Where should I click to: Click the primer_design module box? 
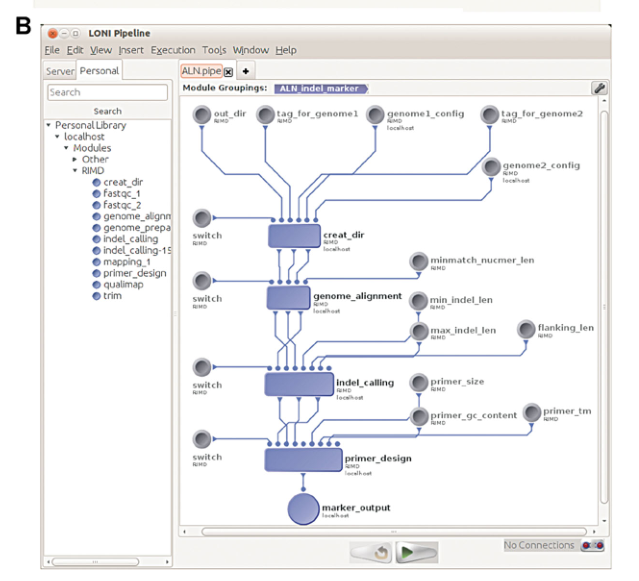click(296, 459)
